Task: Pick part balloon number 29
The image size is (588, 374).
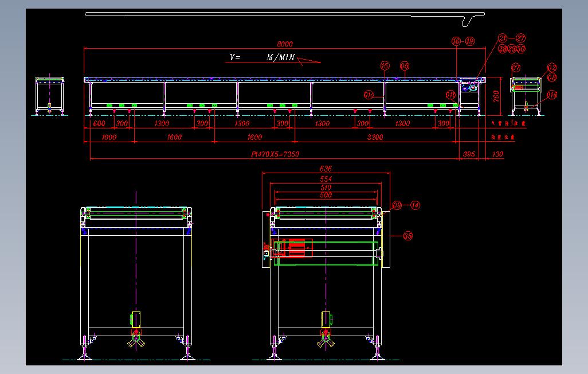Action: [x=512, y=48]
